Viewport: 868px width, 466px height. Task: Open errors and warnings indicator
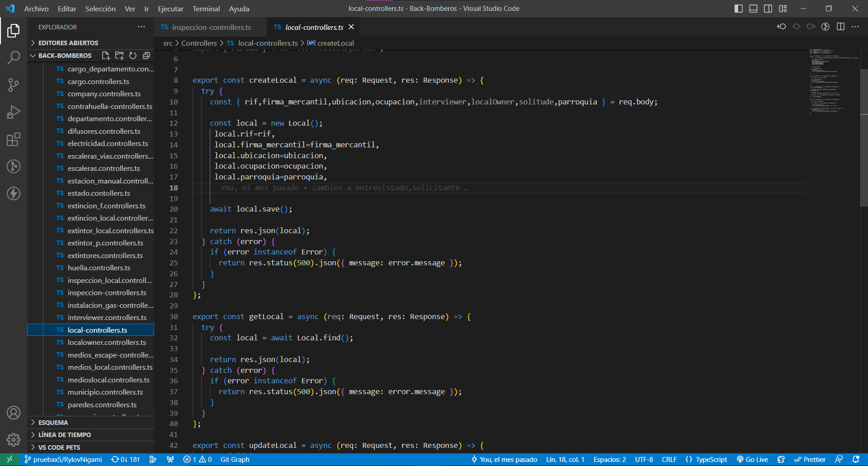click(198, 460)
